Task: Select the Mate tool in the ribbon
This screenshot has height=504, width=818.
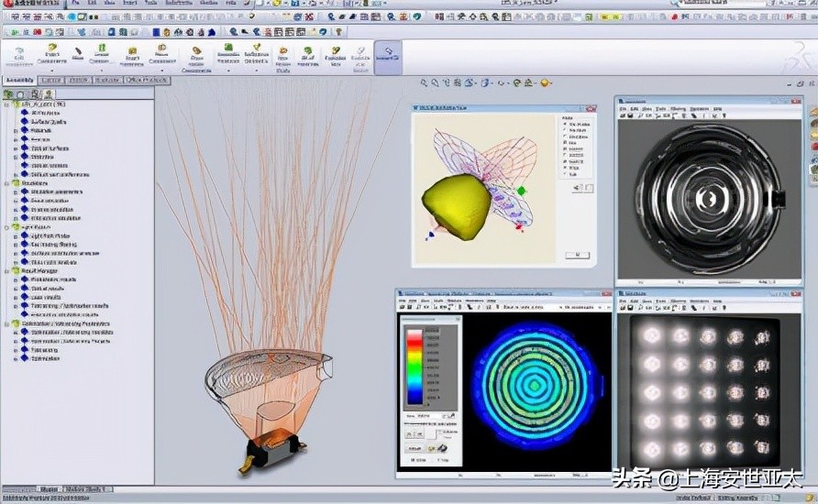Action: pyautogui.click(x=78, y=54)
